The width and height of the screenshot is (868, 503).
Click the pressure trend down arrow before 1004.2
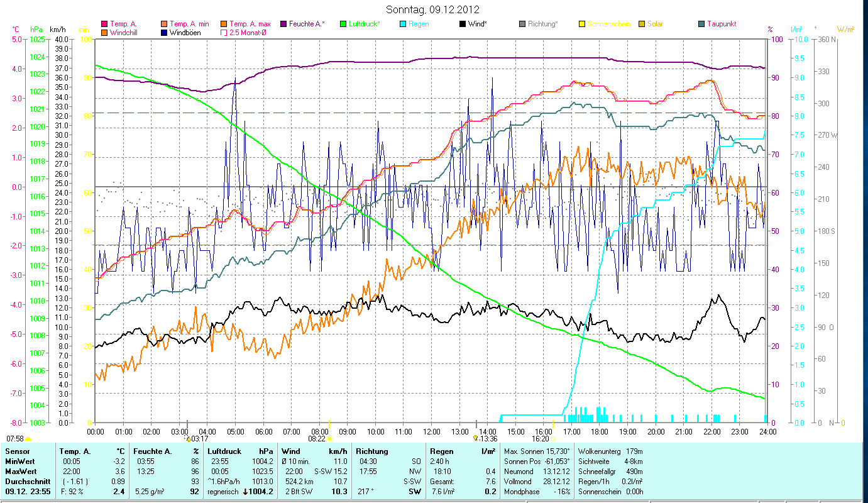click(245, 492)
